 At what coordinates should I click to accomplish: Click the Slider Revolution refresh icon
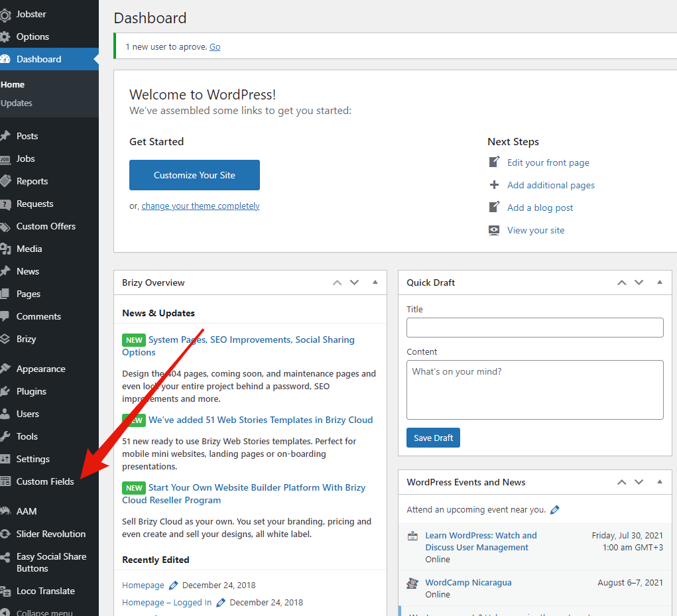click(5, 534)
